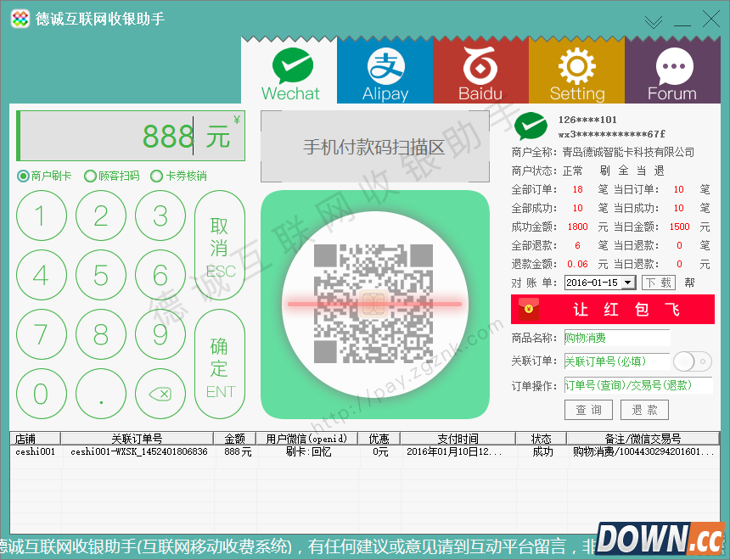Open the Forum speech-bubble icon
Screen dimensions: 730x560
672,64
